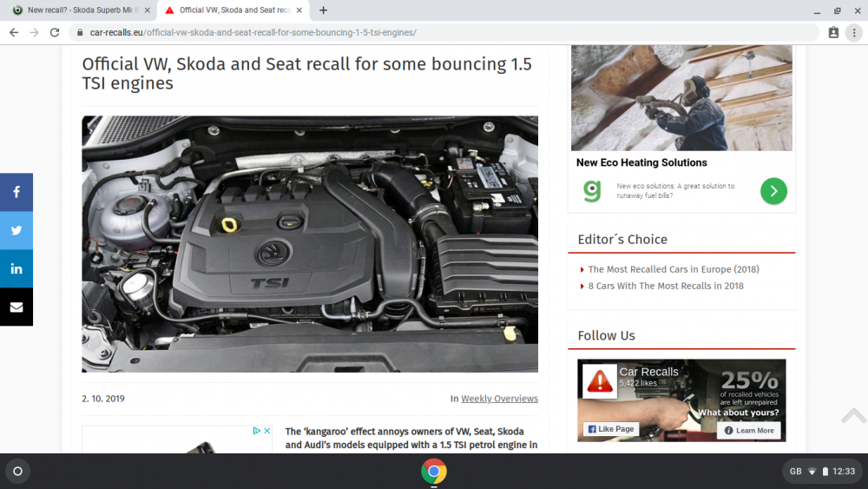Close the ad using the X icon
868x489 pixels.
coord(266,431)
